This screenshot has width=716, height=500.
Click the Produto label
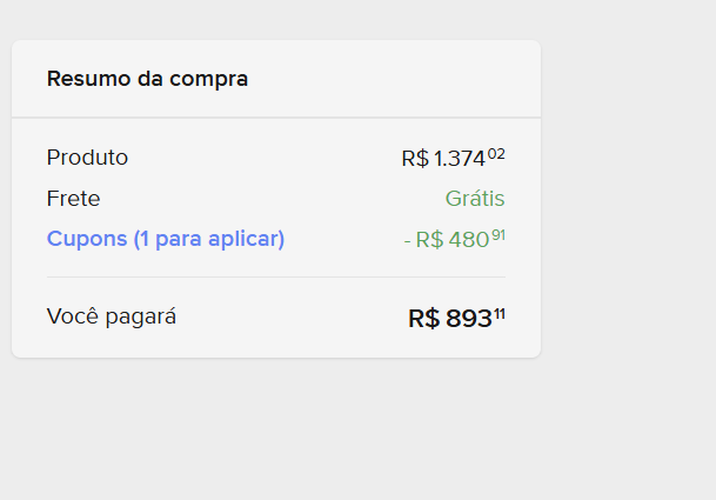(87, 157)
